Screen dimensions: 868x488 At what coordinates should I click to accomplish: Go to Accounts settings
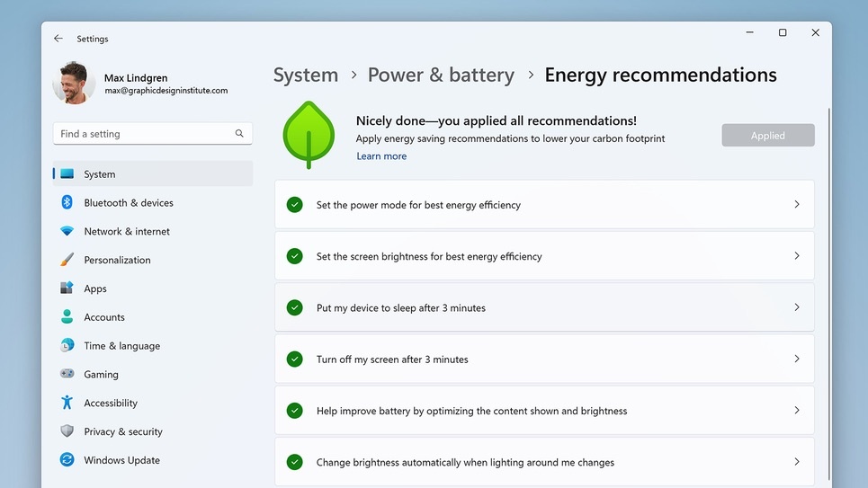tap(153, 317)
